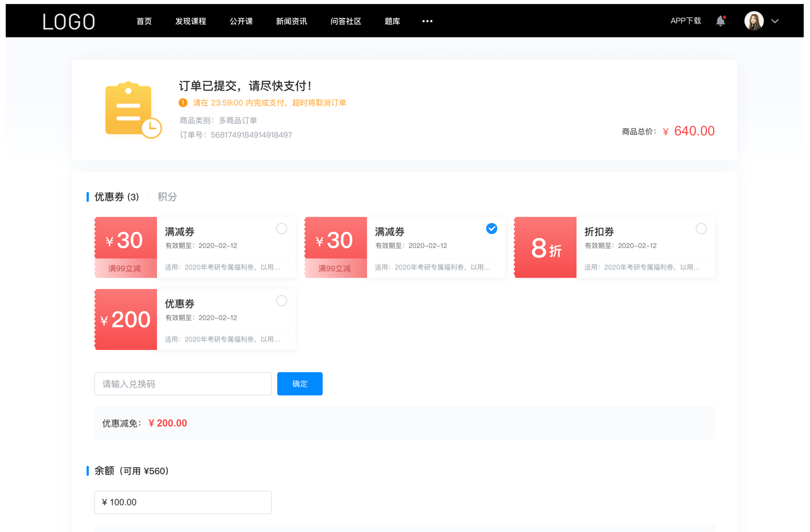Click the orange payment countdown warning icon
Image resolution: width=810 pixels, height=532 pixels.
[183, 102]
